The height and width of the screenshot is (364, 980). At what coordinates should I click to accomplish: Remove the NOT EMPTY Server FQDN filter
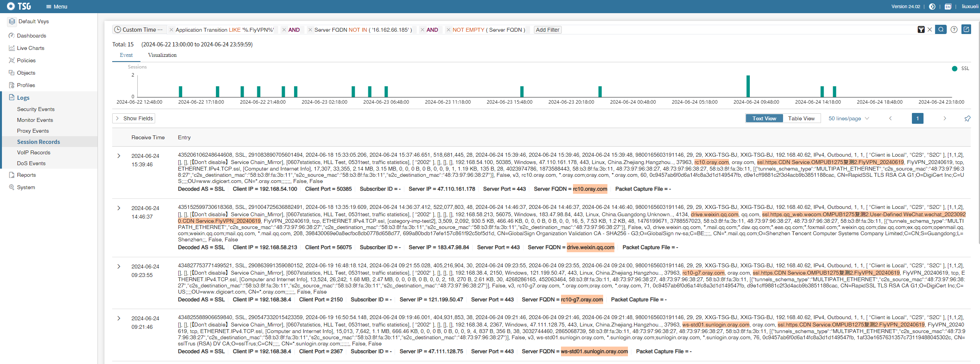(x=448, y=30)
